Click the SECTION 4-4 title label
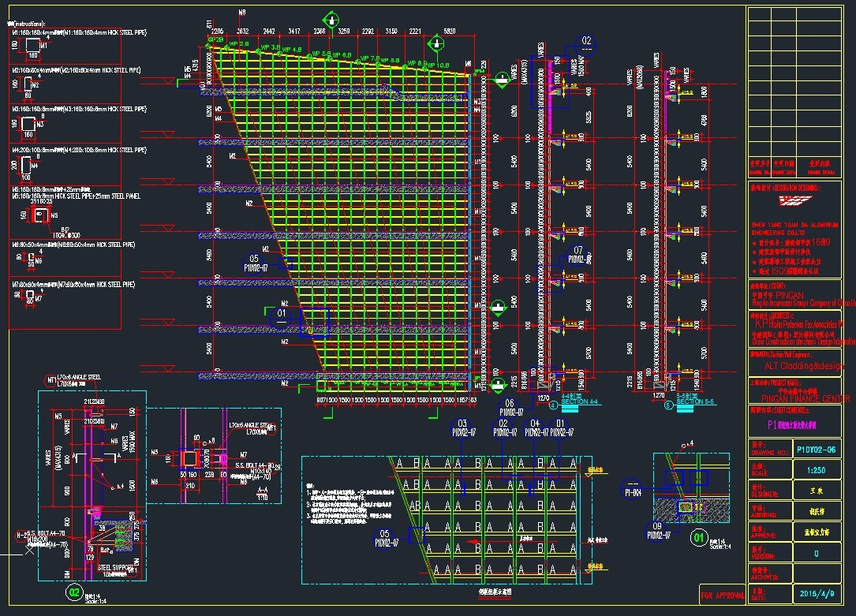 click(580, 403)
